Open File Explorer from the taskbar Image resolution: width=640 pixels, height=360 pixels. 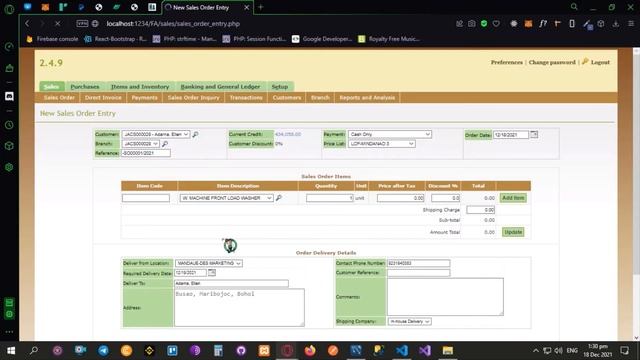pyautogui.click(x=448, y=350)
